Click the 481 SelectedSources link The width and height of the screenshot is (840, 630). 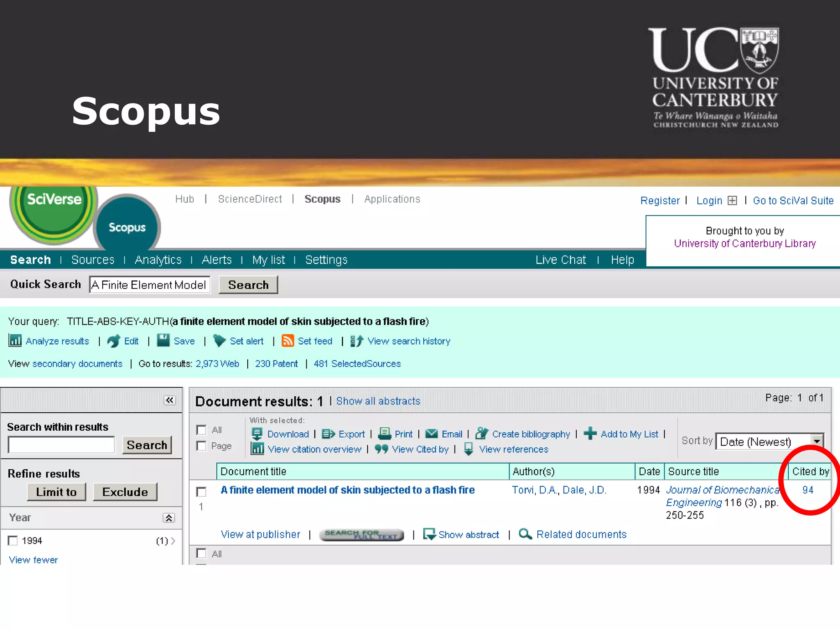[x=357, y=363]
